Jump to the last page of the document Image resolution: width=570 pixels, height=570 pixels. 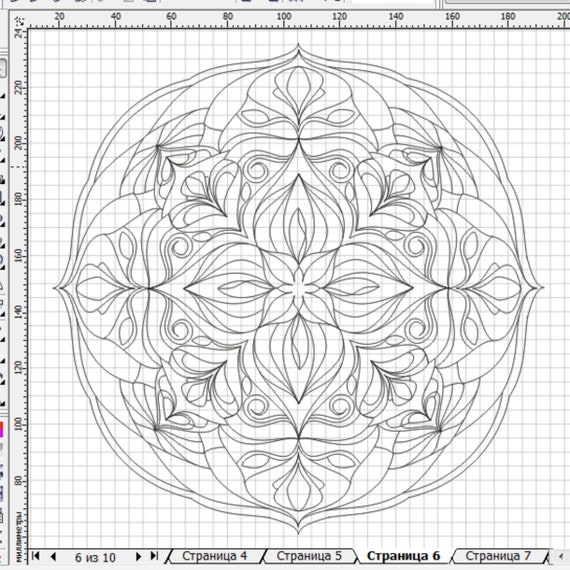154,556
